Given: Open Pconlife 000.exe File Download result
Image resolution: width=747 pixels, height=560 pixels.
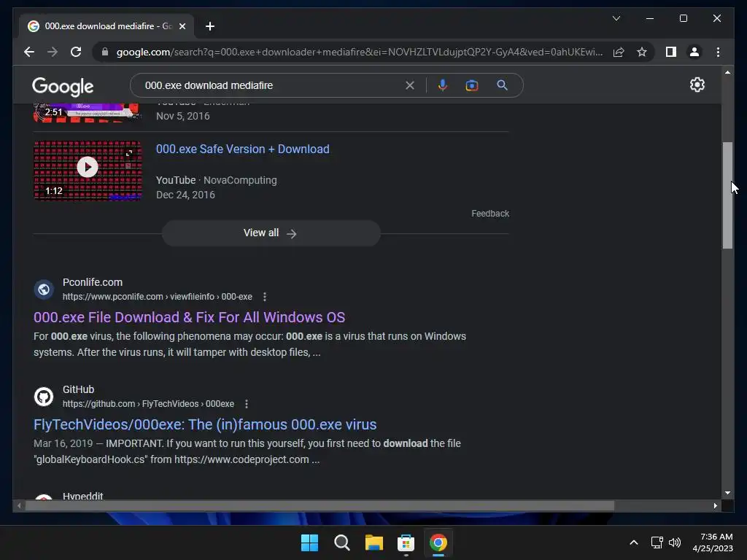Looking at the screenshot, I should point(189,317).
